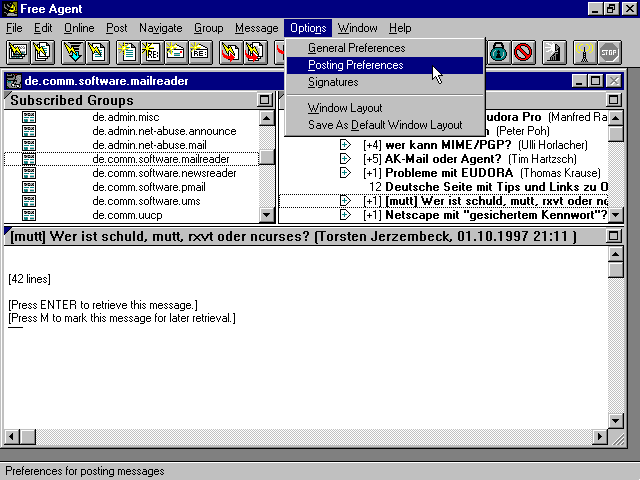Choose Window Layout from the Options menu
Viewport: 640px width, 480px height.
[384, 108]
